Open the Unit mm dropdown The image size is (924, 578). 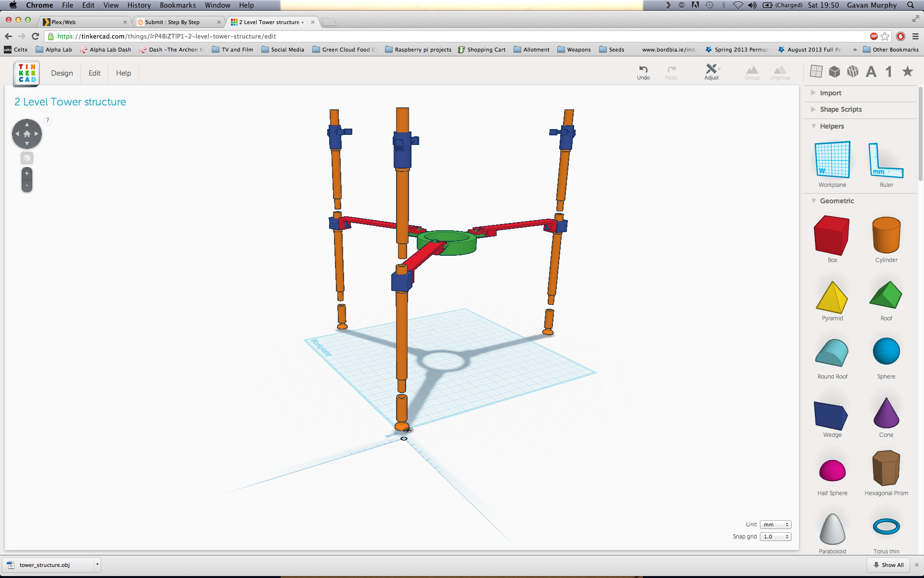click(x=775, y=525)
